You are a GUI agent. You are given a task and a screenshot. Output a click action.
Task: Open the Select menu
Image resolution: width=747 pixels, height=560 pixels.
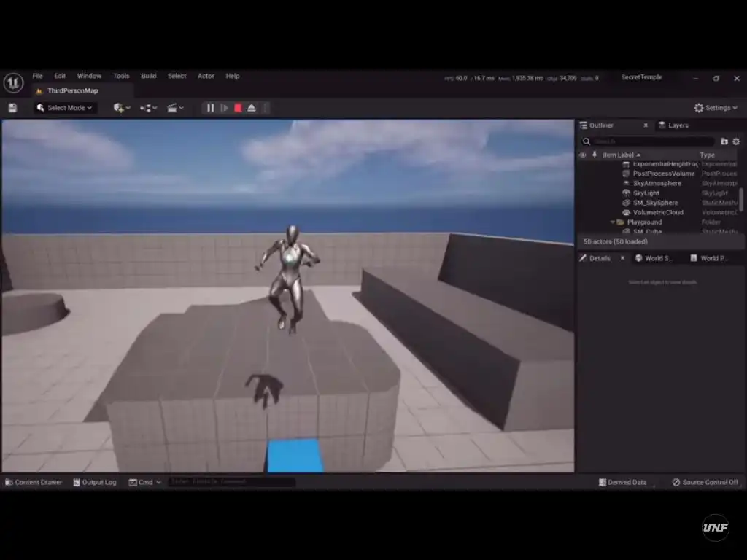tap(177, 76)
